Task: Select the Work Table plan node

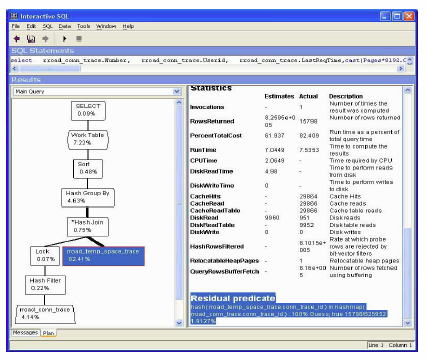Action: [88, 139]
